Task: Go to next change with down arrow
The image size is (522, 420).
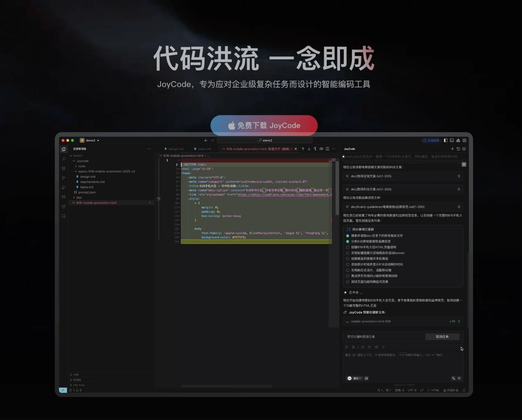Action: (309, 149)
